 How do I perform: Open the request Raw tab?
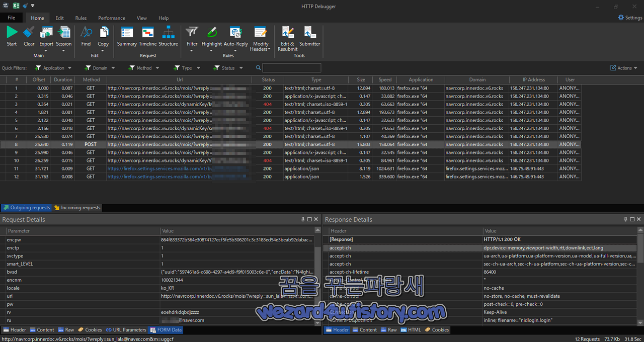tap(66, 330)
